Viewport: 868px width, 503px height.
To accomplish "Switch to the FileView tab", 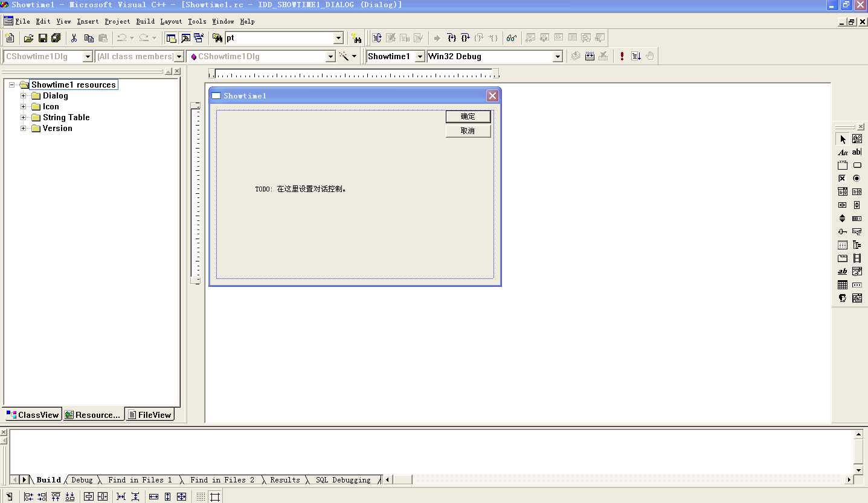I will pyautogui.click(x=149, y=415).
